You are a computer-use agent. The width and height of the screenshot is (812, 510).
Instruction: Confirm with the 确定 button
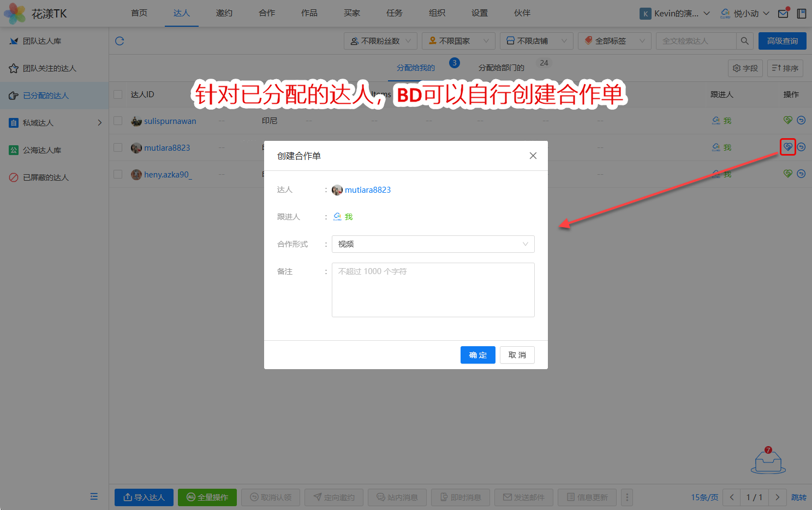[x=477, y=355]
